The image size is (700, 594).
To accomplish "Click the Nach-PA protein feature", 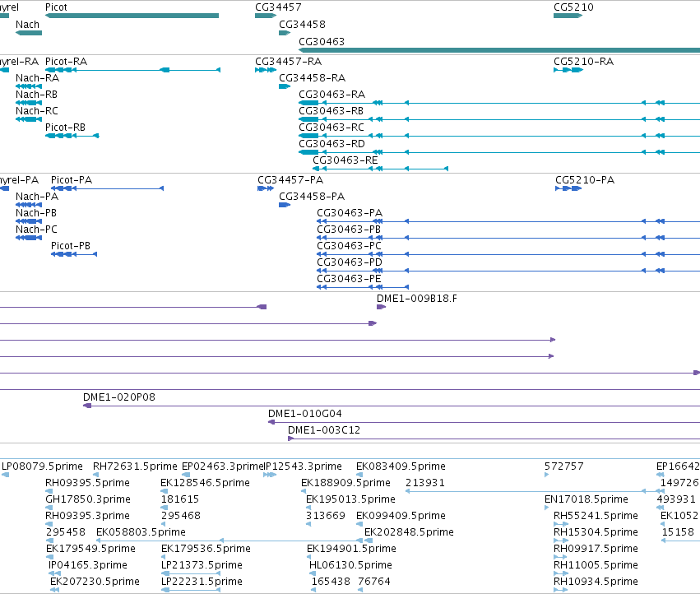I will (29, 205).
